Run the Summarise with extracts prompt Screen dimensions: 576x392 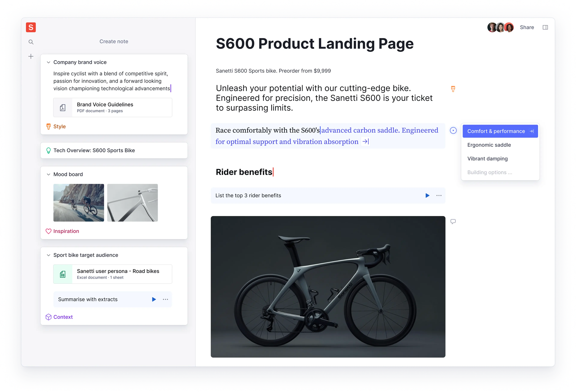[154, 299]
